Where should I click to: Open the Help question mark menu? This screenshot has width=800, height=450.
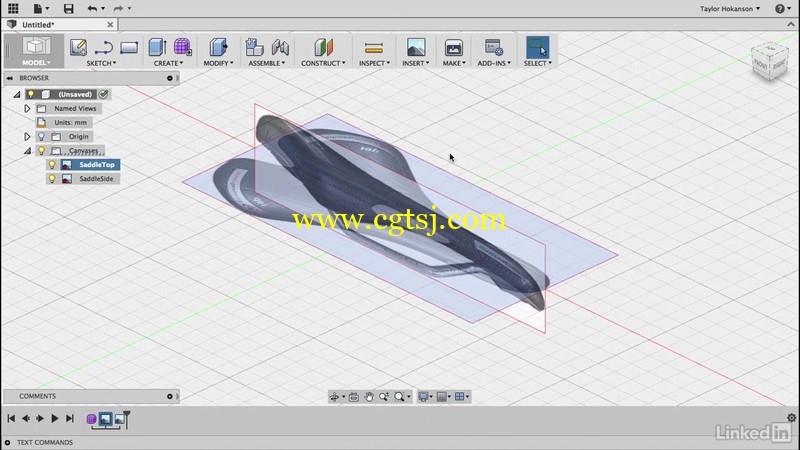[x=783, y=9]
